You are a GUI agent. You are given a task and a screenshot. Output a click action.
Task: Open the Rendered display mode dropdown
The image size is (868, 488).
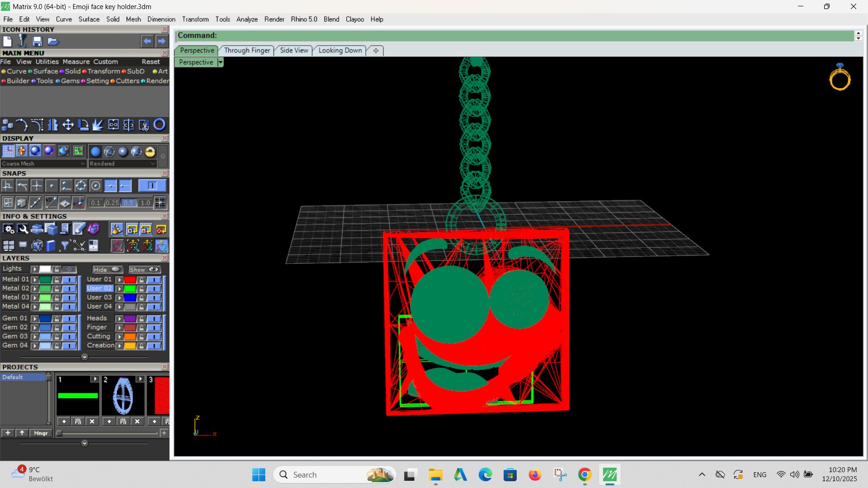(x=122, y=164)
